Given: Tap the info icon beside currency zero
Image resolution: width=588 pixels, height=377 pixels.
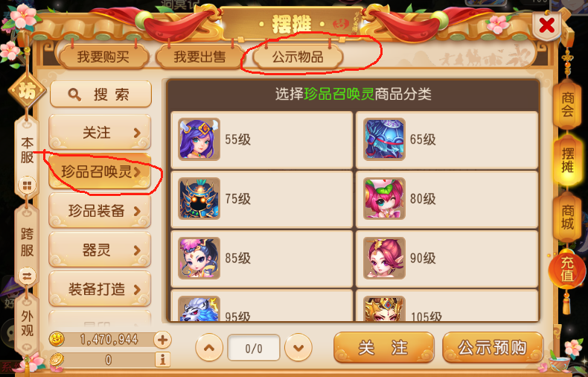Looking at the screenshot, I should (x=163, y=360).
